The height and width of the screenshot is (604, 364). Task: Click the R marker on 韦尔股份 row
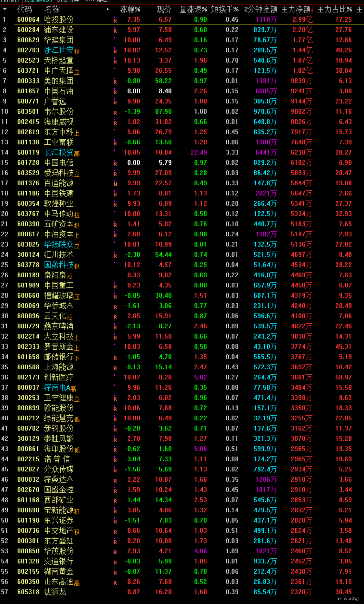tap(115, 113)
